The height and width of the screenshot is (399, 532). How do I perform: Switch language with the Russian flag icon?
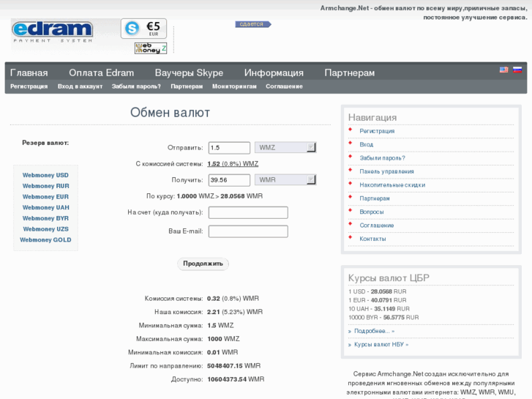coord(517,70)
